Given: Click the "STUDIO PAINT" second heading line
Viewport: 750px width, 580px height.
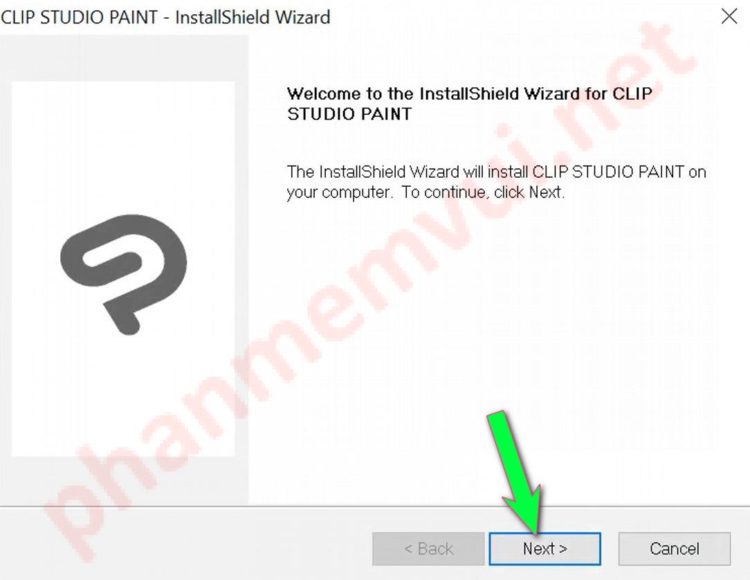Looking at the screenshot, I should (x=349, y=114).
